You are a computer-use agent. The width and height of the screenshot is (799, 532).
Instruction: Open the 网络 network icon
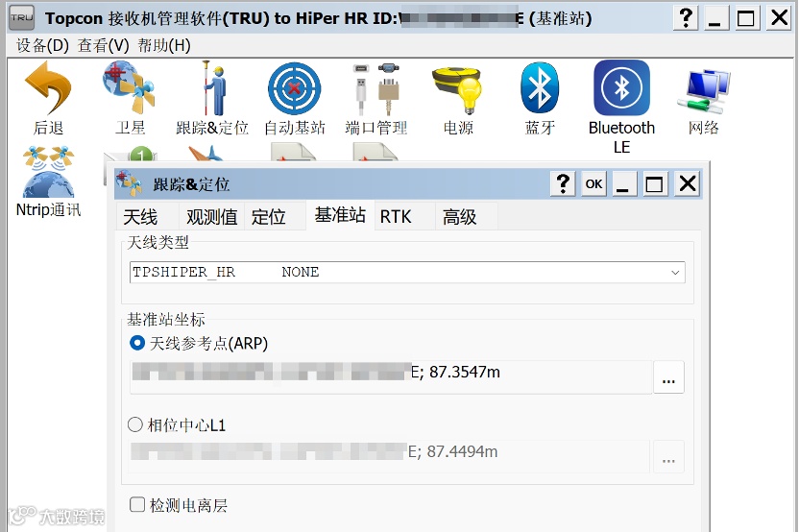(703, 92)
